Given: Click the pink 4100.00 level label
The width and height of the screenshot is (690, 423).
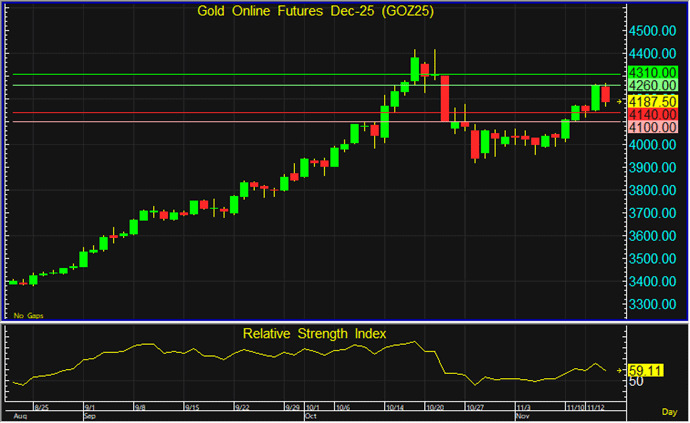Looking at the screenshot, I should (654, 128).
